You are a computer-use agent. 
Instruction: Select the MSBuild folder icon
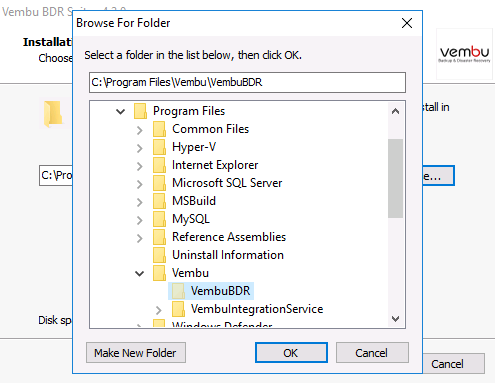[159, 201]
